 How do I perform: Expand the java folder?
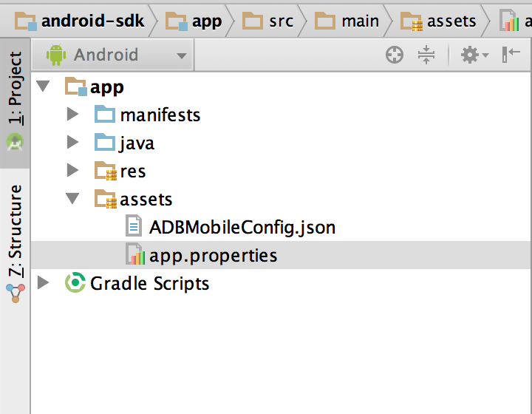tap(72, 142)
